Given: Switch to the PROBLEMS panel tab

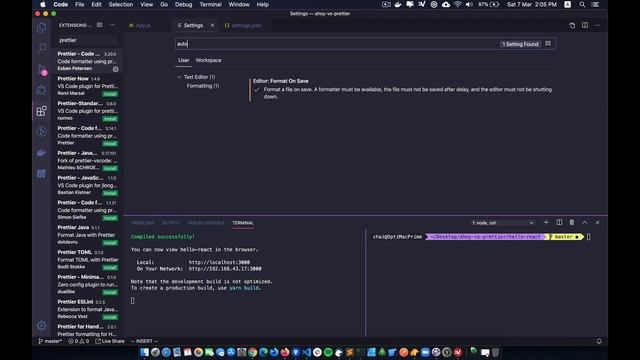Looking at the screenshot, I should 143,223.
